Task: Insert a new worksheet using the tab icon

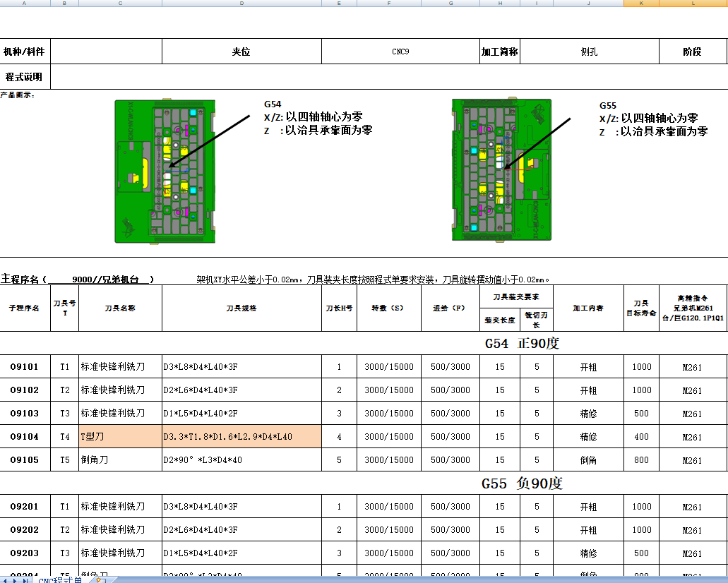Action: [x=100, y=578]
